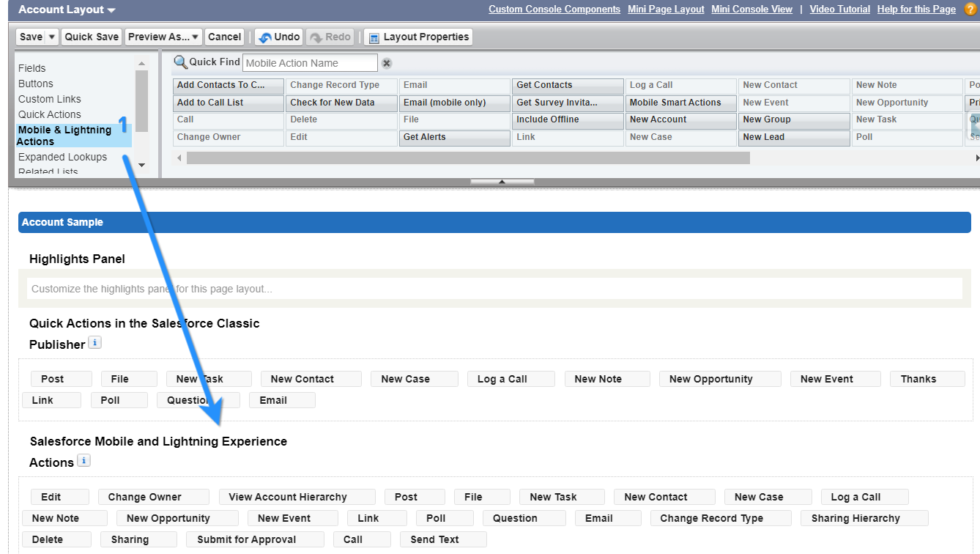Select New Group palette action
Viewport: 980px width, 554px height.
(x=794, y=119)
